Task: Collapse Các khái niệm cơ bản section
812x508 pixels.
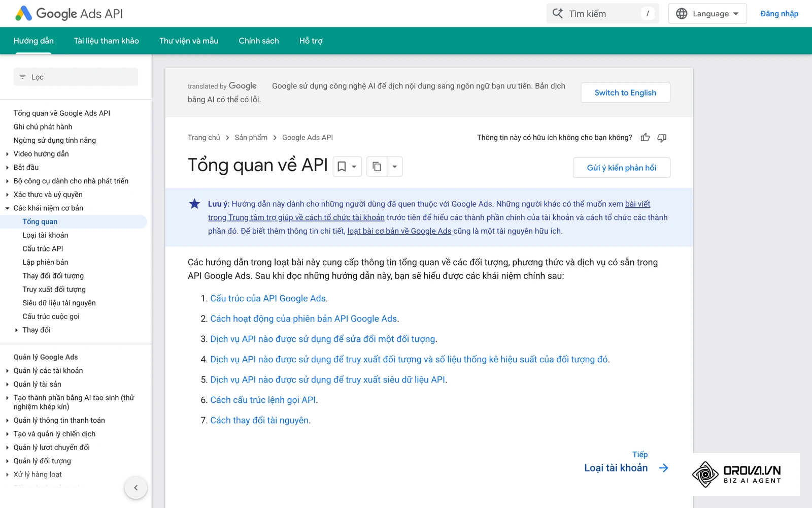Action: 8,208
